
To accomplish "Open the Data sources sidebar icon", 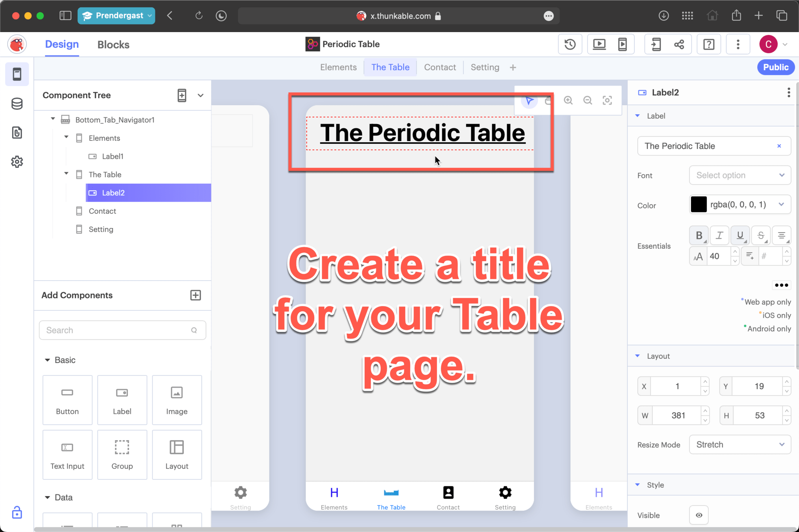I will [17, 104].
